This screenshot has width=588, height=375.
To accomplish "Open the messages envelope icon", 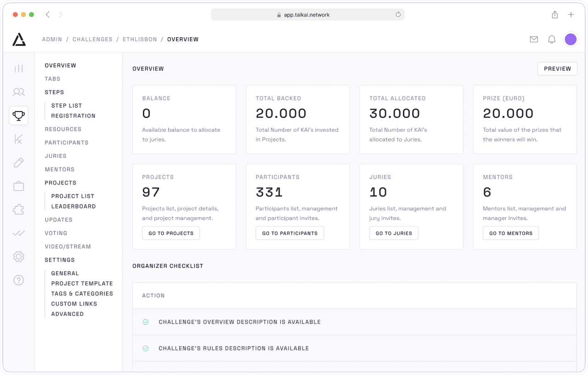I will click(534, 39).
